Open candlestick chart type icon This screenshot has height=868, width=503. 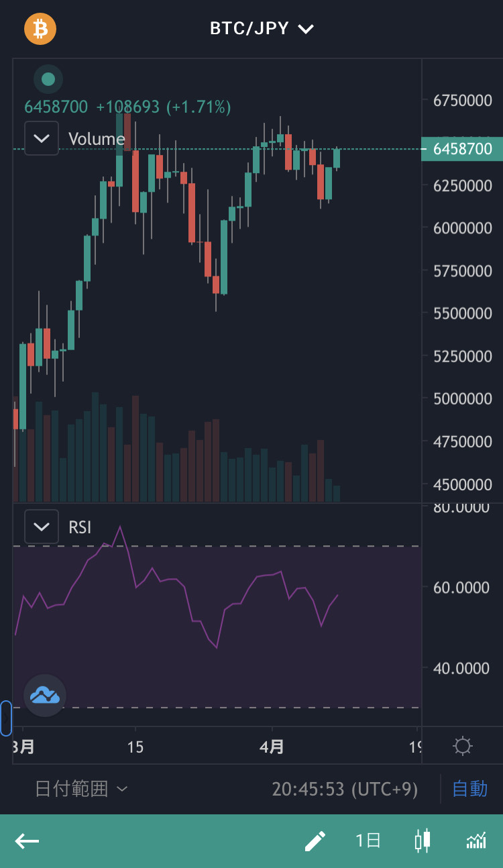(x=423, y=841)
